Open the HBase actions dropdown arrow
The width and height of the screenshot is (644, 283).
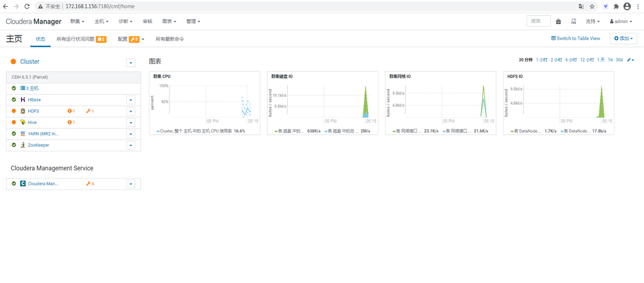point(131,100)
